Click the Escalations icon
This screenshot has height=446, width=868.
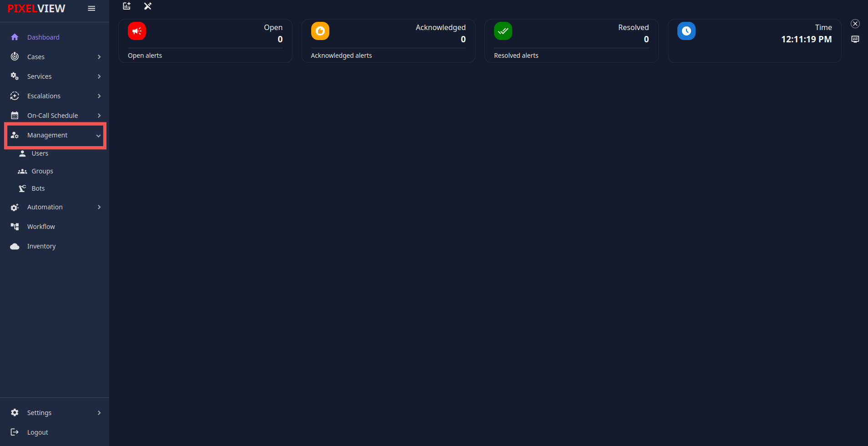(x=15, y=96)
